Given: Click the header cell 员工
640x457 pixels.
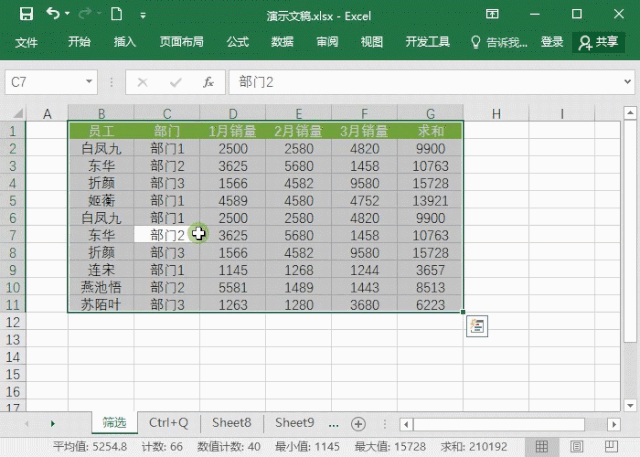Looking at the screenshot, I should point(101,131).
